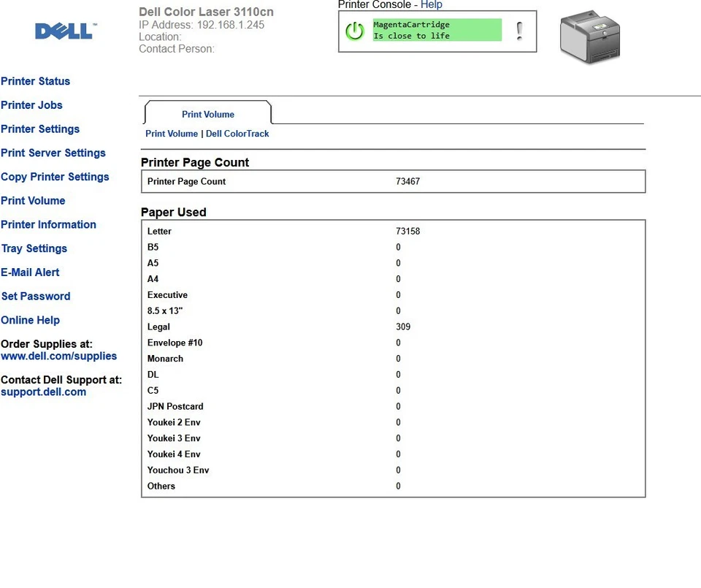Screen dimensions: 701x588
Task: Open Printer Jobs page
Action: [x=31, y=105]
